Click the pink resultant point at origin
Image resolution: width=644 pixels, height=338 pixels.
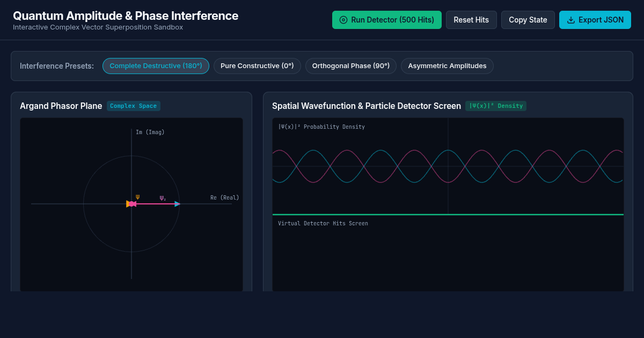click(131, 204)
